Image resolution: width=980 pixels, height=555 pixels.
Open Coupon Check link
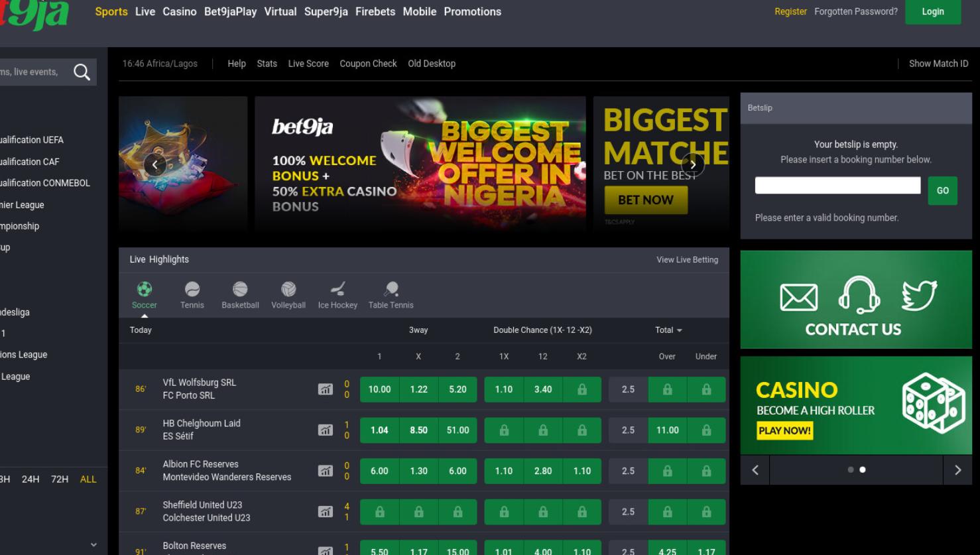[x=368, y=64]
